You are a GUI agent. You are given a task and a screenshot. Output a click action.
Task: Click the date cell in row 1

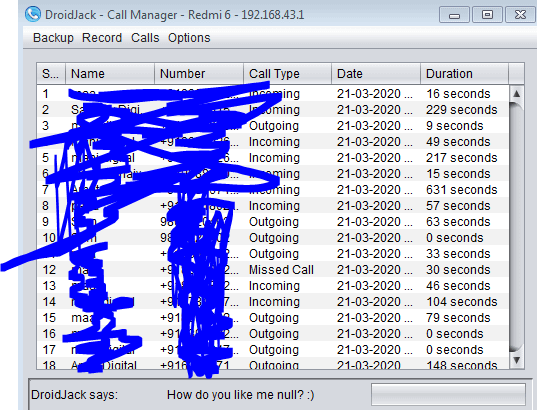tap(375, 94)
